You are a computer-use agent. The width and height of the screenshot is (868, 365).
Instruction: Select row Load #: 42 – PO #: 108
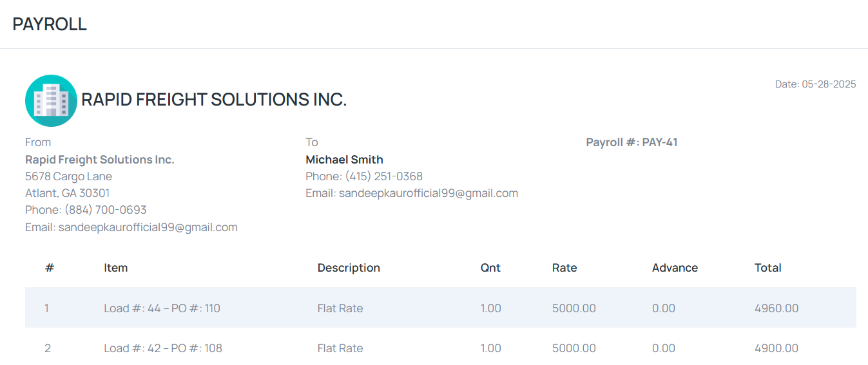click(441, 348)
